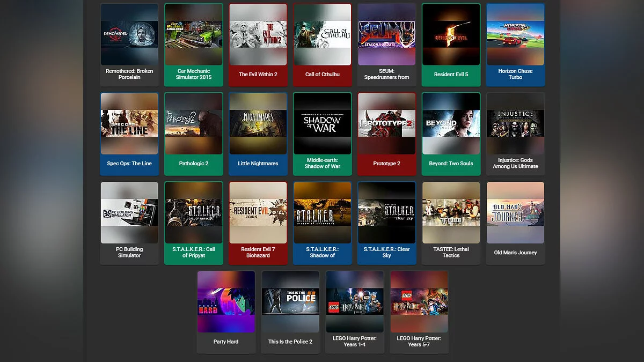Select the Resident Evil 5 cover
The width and height of the screenshot is (644, 362).
pos(451,34)
